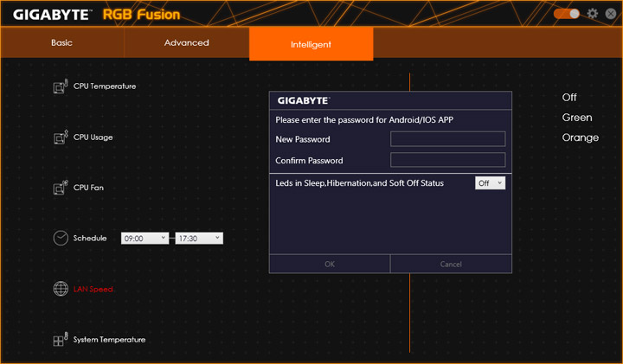The width and height of the screenshot is (623, 364).
Task: Toggle the RGB Fusion power switch
Action: click(x=567, y=14)
